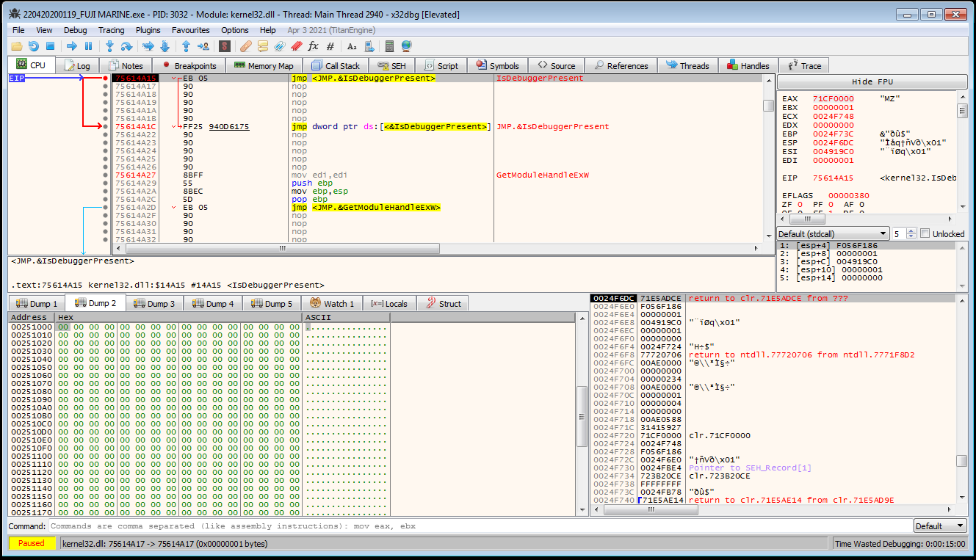Select the Locals tab
The height and width of the screenshot is (560, 976).
pyautogui.click(x=390, y=303)
